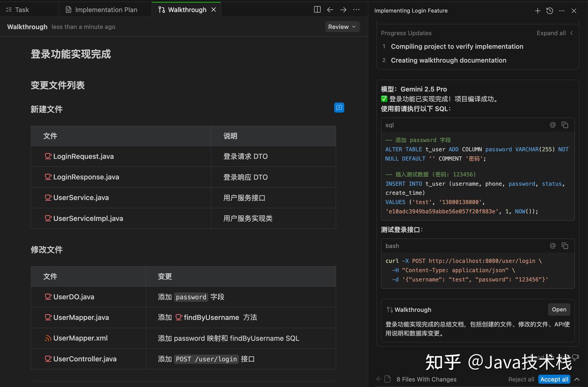Open the Walkthrough document via Open button
The image size is (588, 387).
point(559,309)
